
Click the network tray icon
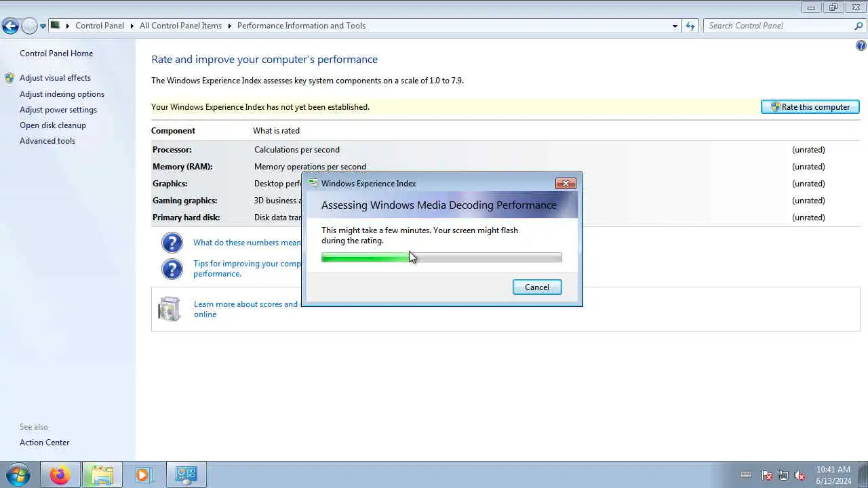(x=783, y=476)
